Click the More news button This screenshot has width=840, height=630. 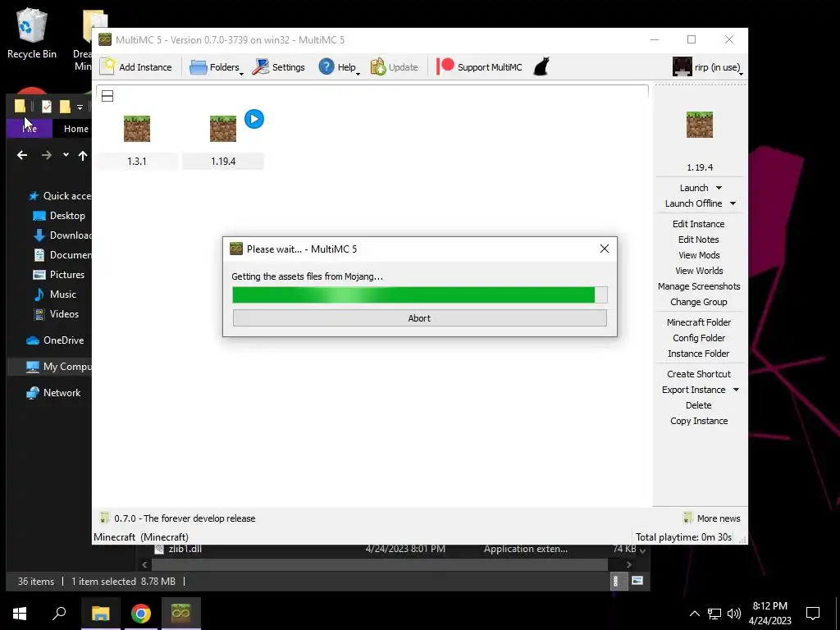point(712,518)
